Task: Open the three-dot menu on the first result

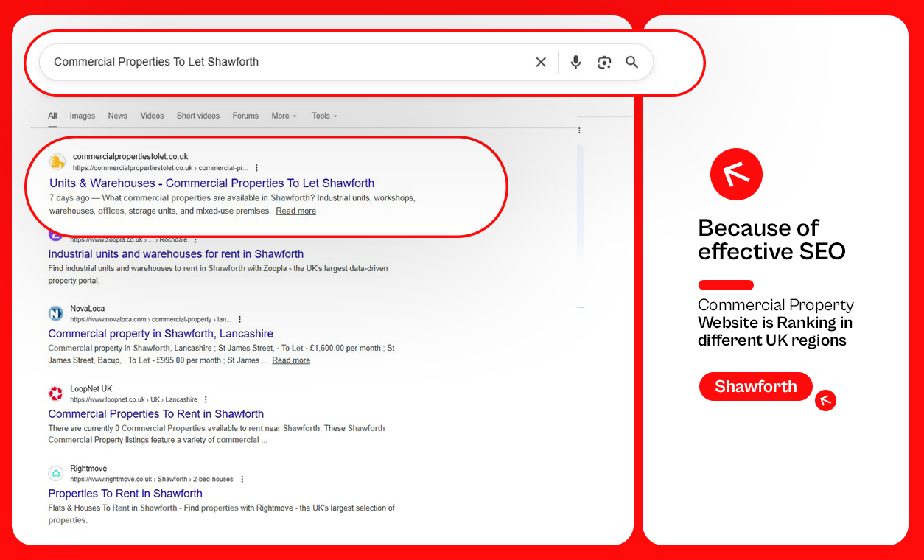Action: coord(256,168)
